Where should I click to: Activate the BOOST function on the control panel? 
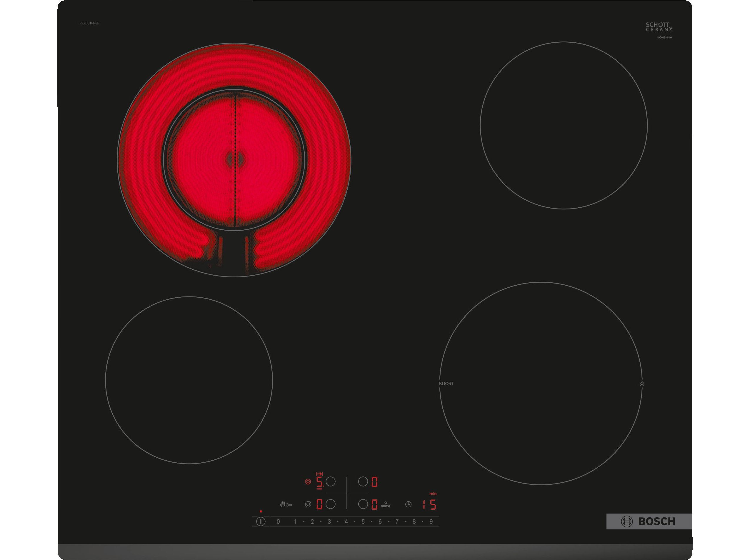click(x=385, y=504)
